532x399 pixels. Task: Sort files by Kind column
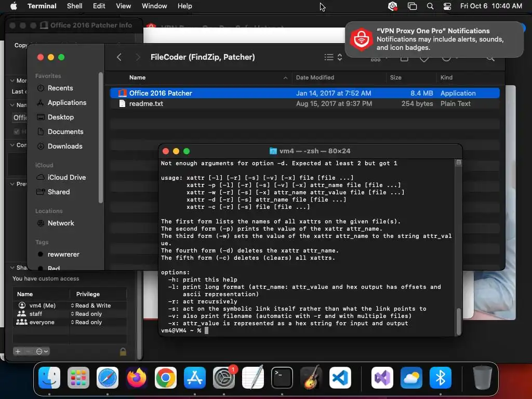(x=468, y=77)
